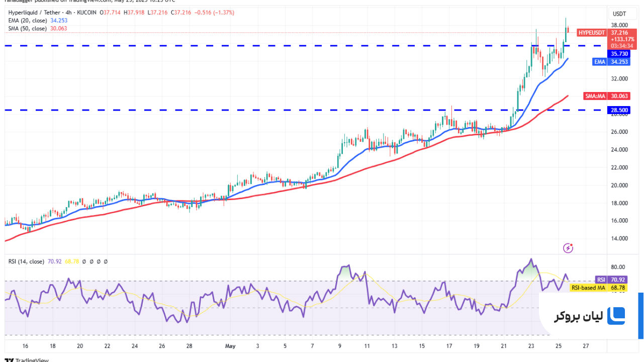The height and width of the screenshot is (362, 644).
Task: Click the RSI value 70.92 in RSI legend
Action: tap(55, 261)
